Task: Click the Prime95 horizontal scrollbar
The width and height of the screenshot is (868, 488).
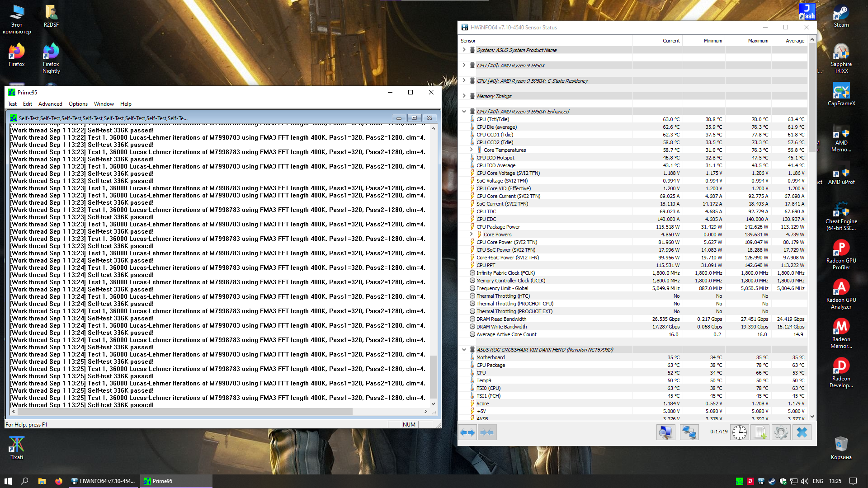Action: click(181, 412)
